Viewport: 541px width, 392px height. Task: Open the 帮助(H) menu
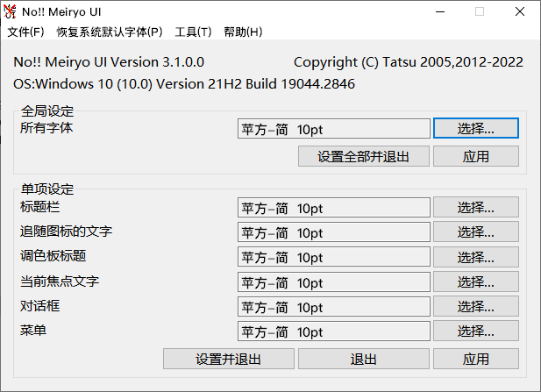(243, 32)
